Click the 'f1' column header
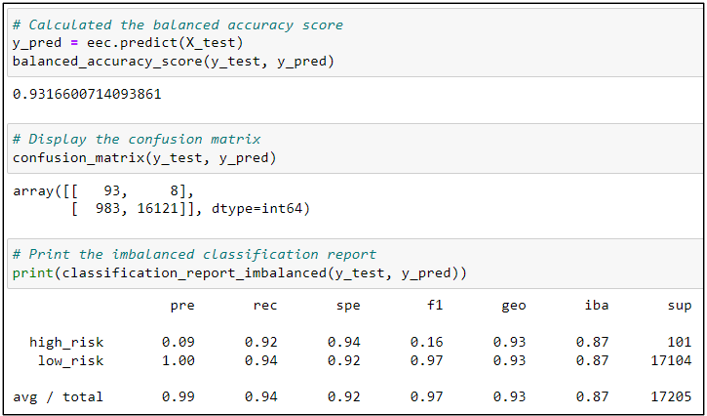This screenshot has height=416, width=707. pyautogui.click(x=435, y=306)
